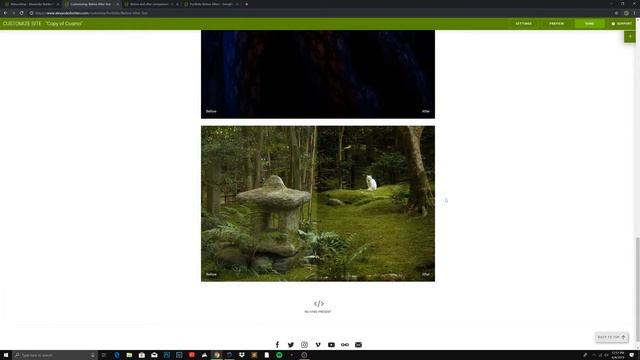Click the highlighted DONE button
This screenshot has width=640, height=360.
589,24
